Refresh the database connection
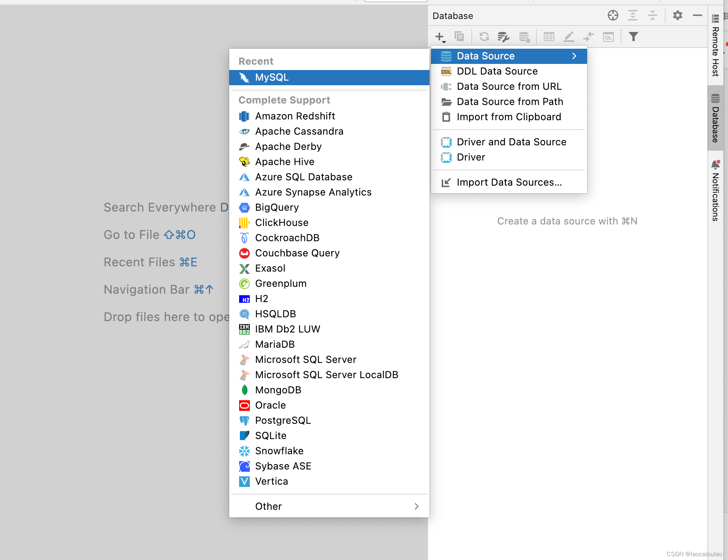 [x=484, y=37]
